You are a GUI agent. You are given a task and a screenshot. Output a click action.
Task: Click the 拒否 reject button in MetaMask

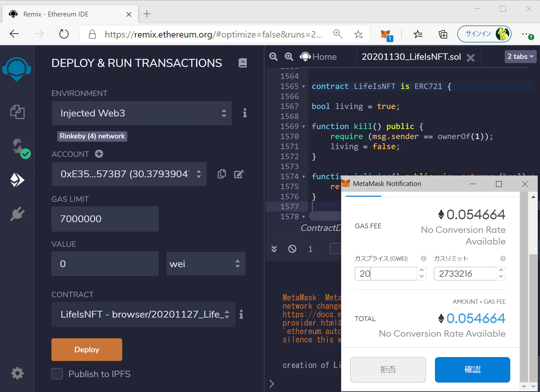[388, 370]
